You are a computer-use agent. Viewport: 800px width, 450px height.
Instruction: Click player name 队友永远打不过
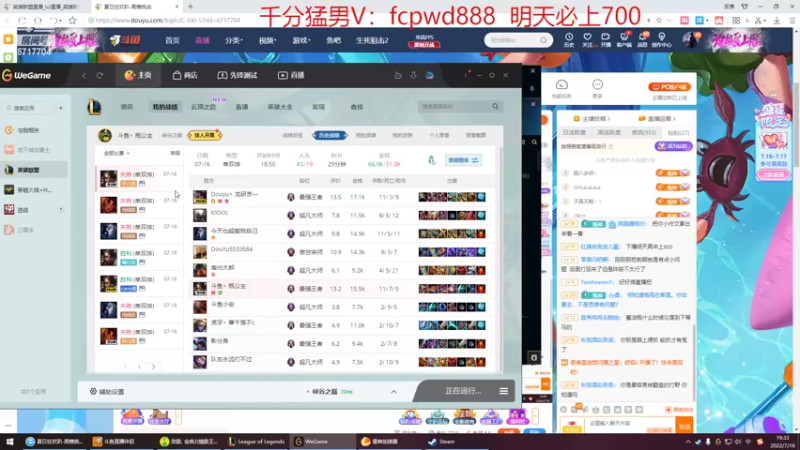(x=231, y=359)
